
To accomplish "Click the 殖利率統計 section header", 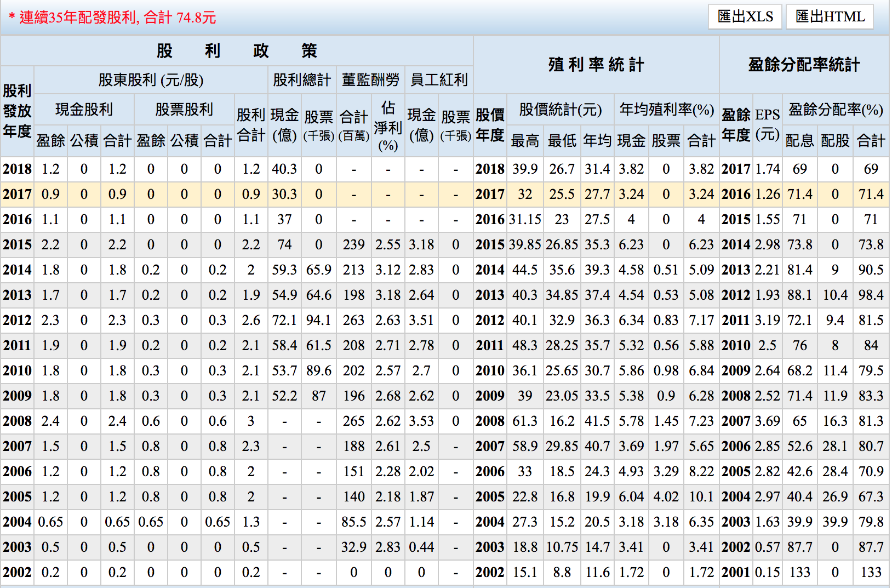I will tap(596, 65).
